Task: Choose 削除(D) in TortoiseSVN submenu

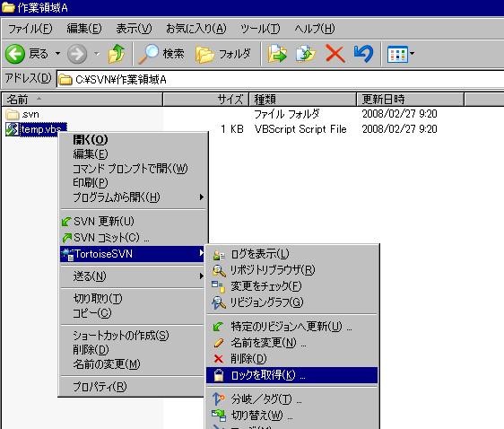Action: pyautogui.click(x=291, y=359)
